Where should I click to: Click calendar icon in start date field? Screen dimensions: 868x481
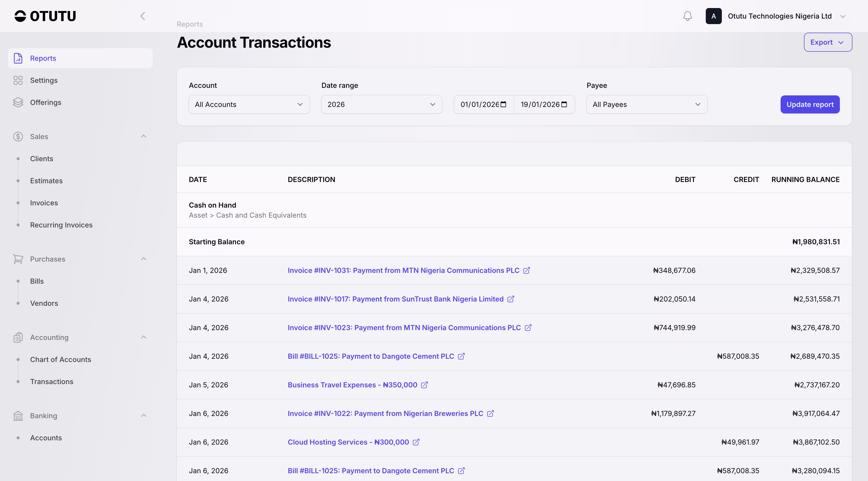tap(503, 104)
